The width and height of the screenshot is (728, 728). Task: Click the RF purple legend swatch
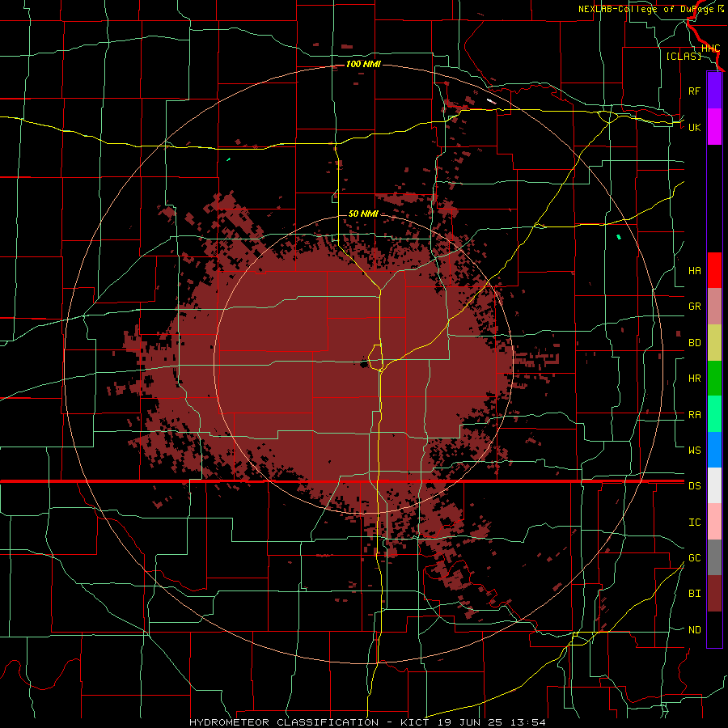(x=714, y=91)
